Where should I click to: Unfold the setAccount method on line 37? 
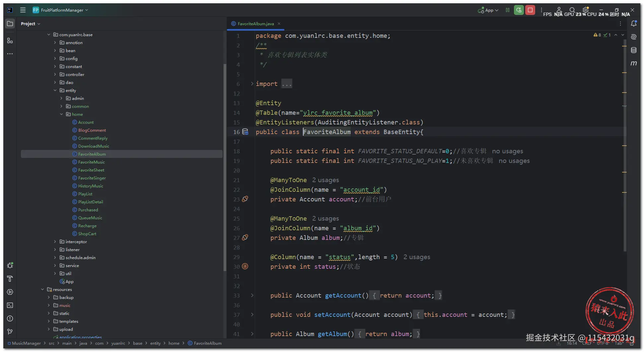tap(252, 315)
